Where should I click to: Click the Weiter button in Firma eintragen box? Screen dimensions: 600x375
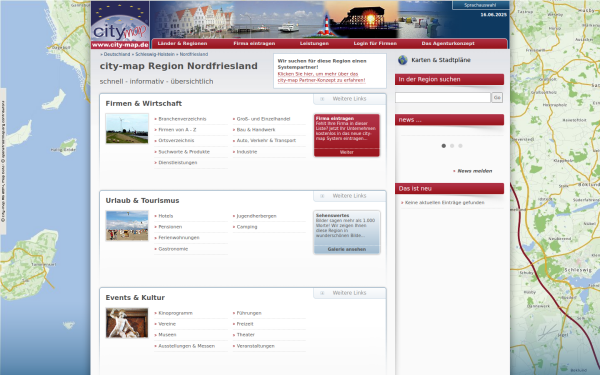pos(347,152)
